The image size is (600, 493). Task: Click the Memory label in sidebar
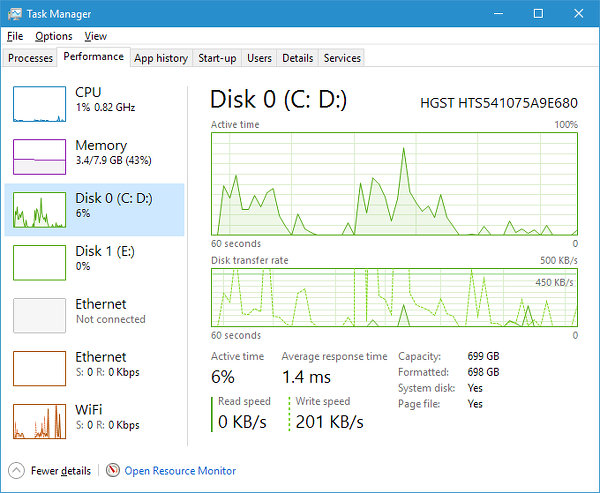click(101, 145)
